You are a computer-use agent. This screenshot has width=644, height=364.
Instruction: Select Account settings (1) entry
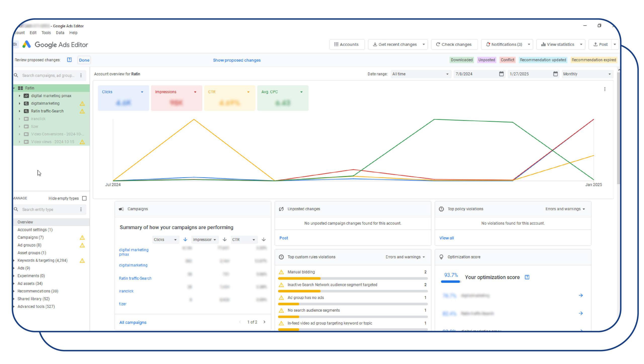pos(51,230)
